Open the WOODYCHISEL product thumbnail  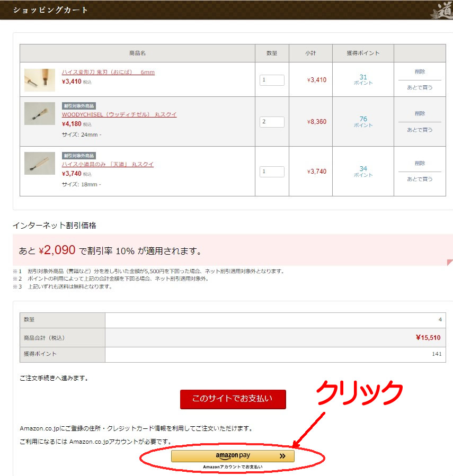tap(40, 113)
